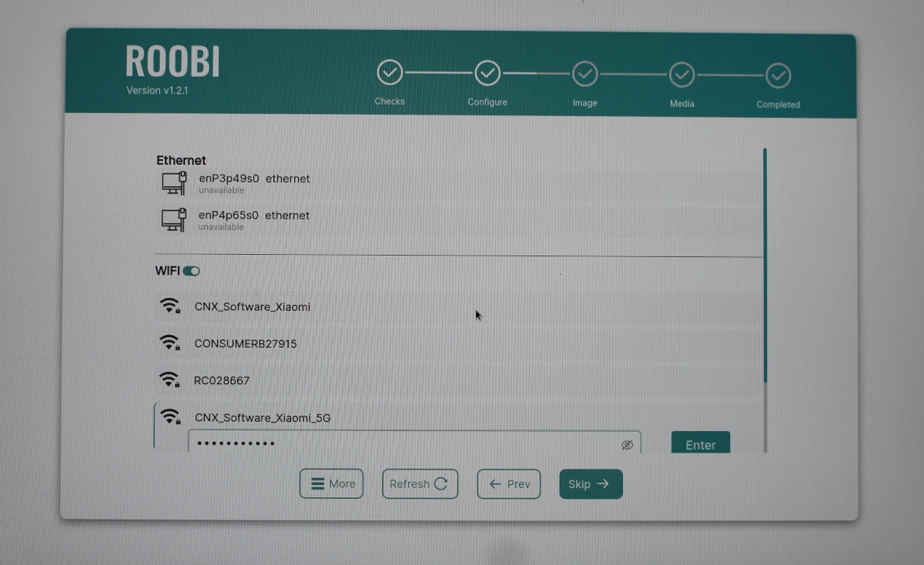This screenshot has height=565, width=924.
Task: Show the Wi-Fi password with eye icon
Action: [x=627, y=445]
